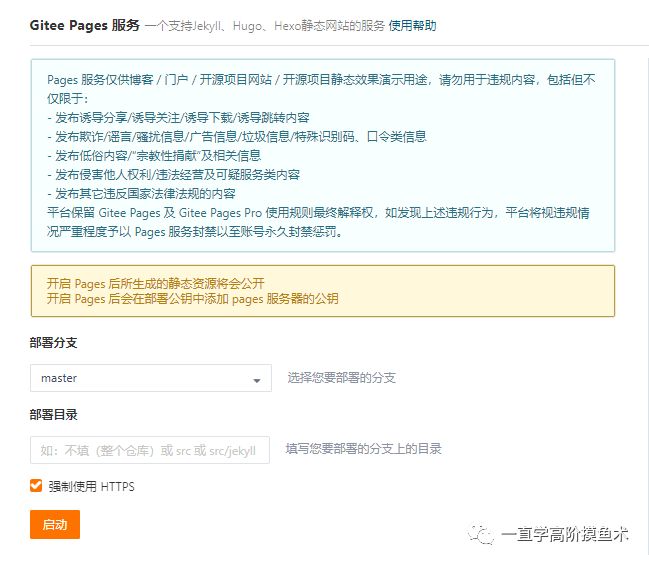
Task: Click the 部署分支 label
Action: (x=53, y=343)
